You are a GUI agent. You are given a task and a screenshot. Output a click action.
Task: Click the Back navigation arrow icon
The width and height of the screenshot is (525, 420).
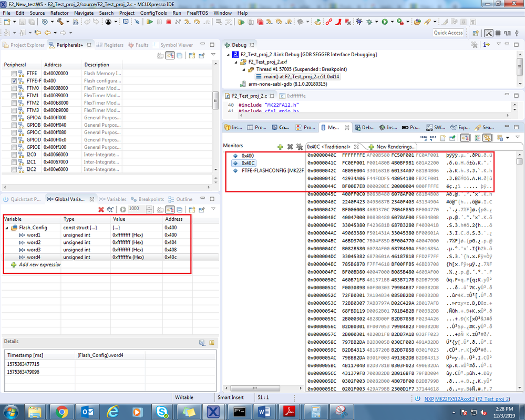coord(47,33)
